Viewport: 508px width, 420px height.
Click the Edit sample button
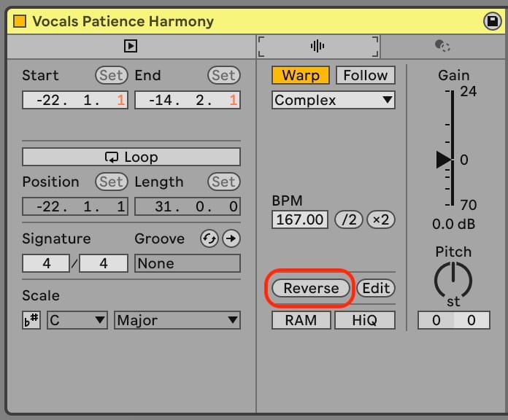coord(376,288)
